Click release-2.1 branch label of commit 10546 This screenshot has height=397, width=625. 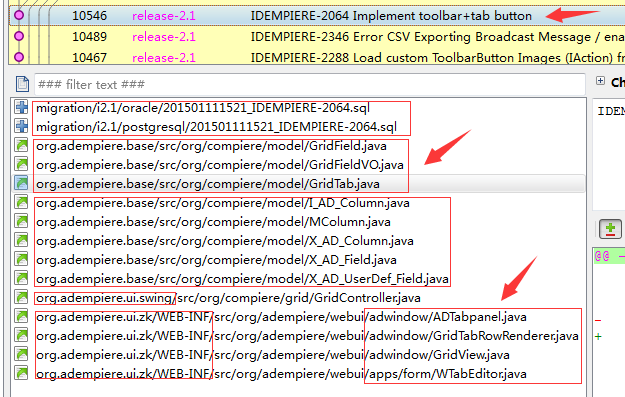click(164, 16)
